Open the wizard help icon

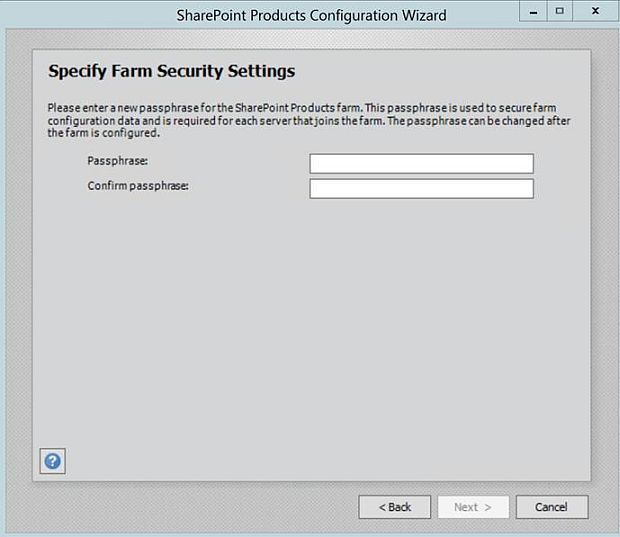click(53, 461)
